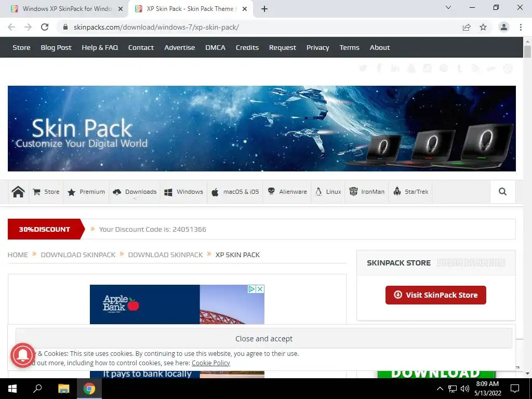This screenshot has height=399, width=532.
Task: Open the Help & FAQ page
Action: (100, 47)
